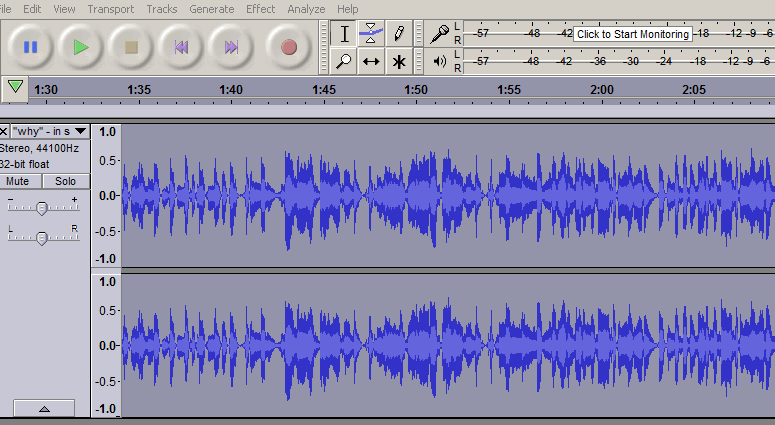Click the playback level meter bar
This screenshot has height=425, width=775.
pos(619,61)
